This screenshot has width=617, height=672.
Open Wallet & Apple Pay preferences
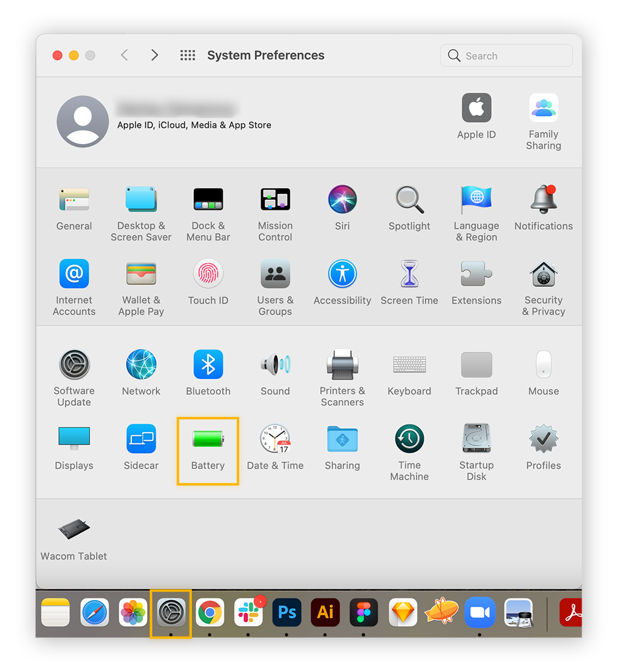pyautogui.click(x=140, y=273)
